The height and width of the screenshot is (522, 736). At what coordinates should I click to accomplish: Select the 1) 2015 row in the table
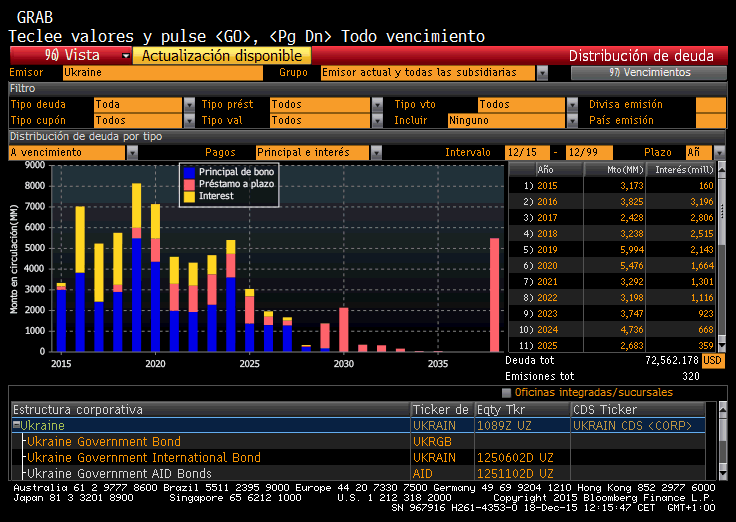pos(612,186)
